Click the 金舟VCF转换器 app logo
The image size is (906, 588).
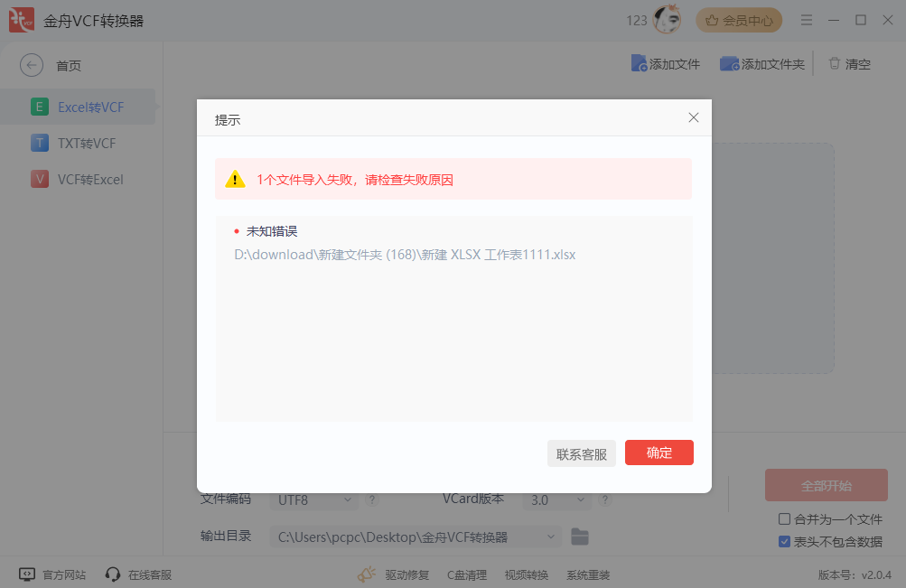click(x=22, y=20)
